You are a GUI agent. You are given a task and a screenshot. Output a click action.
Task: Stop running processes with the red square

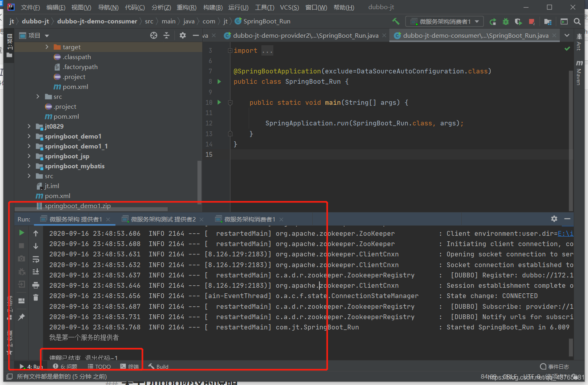(532, 21)
